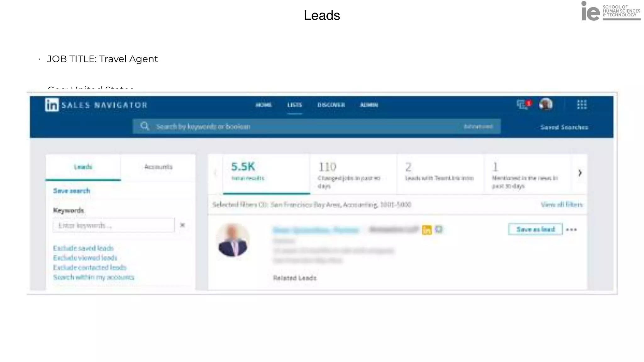Open the Discover menu item
The width and height of the screenshot is (644, 362).
click(331, 105)
